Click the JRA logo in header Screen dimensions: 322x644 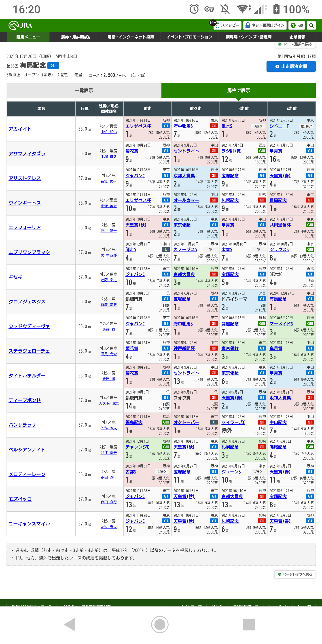tap(21, 25)
